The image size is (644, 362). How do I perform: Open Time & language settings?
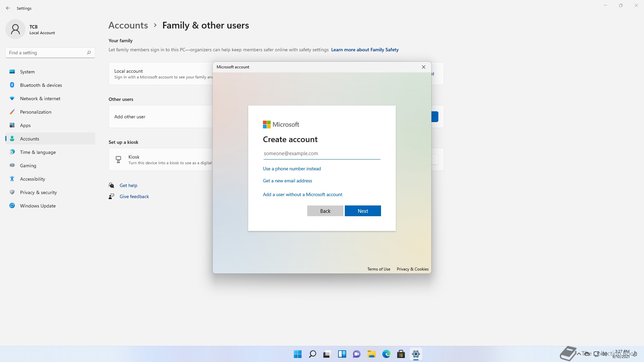pos(50,152)
